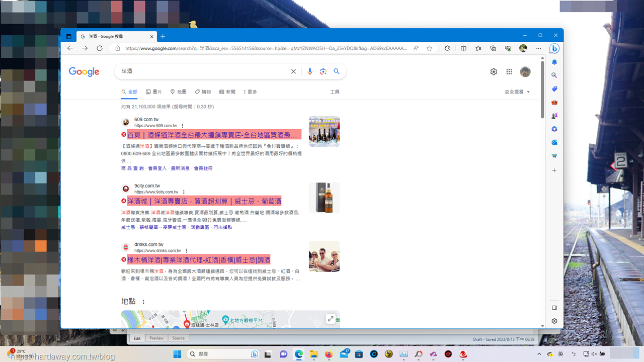Open Google apps grid

[x=509, y=72]
